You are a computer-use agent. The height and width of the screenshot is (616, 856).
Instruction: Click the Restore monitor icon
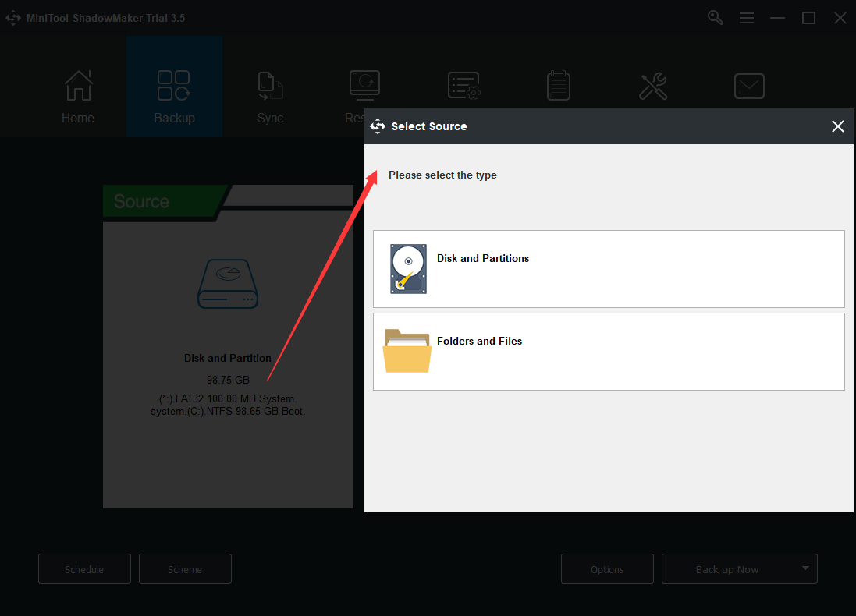[x=362, y=86]
